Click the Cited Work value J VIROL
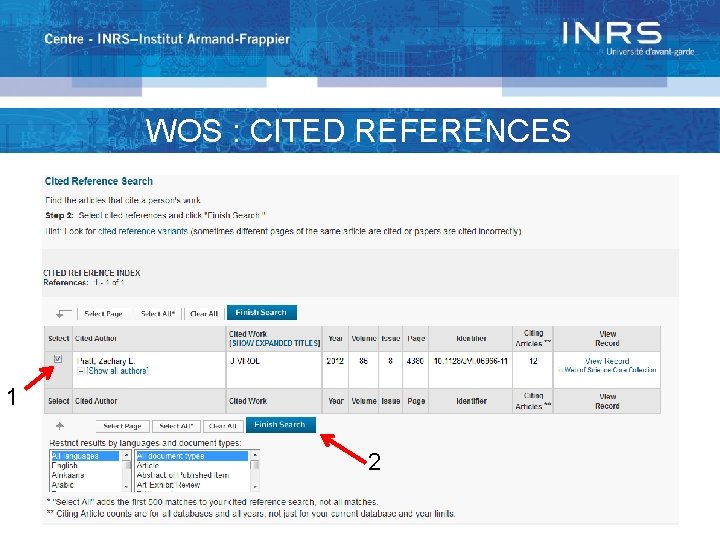 tap(245, 361)
